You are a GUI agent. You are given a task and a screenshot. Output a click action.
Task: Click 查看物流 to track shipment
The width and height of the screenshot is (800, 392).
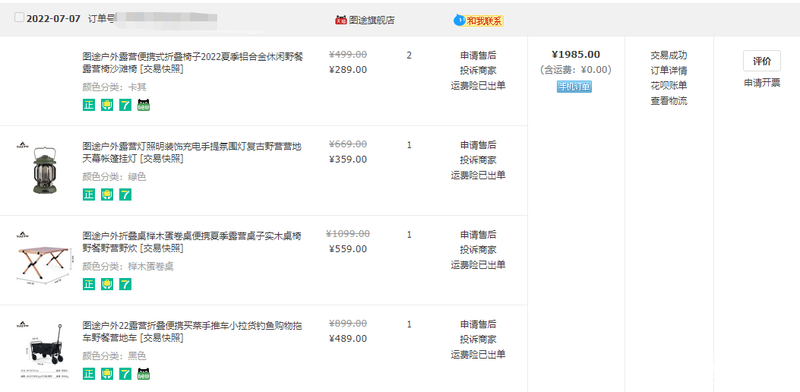(668, 101)
